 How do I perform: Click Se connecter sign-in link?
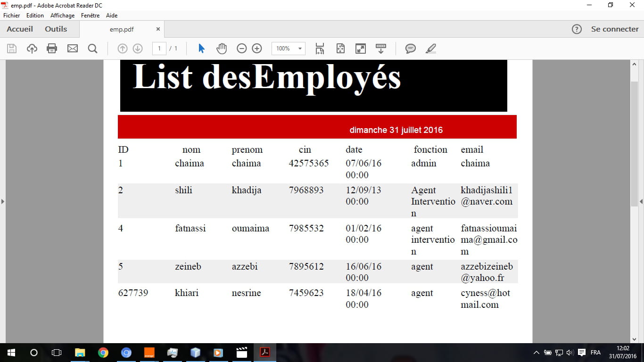pyautogui.click(x=615, y=29)
